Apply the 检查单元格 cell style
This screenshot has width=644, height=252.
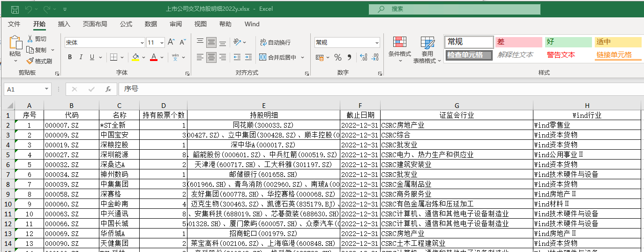pos(469,55)
